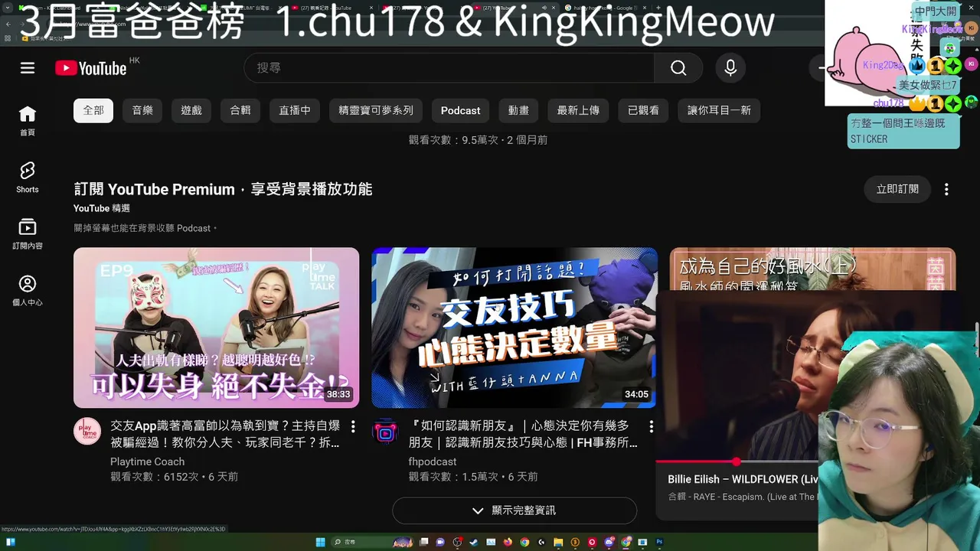This screenshot has width=980, height=551.
Task: Open the YouTube hamburger guide menu
Action: [28, 68]
